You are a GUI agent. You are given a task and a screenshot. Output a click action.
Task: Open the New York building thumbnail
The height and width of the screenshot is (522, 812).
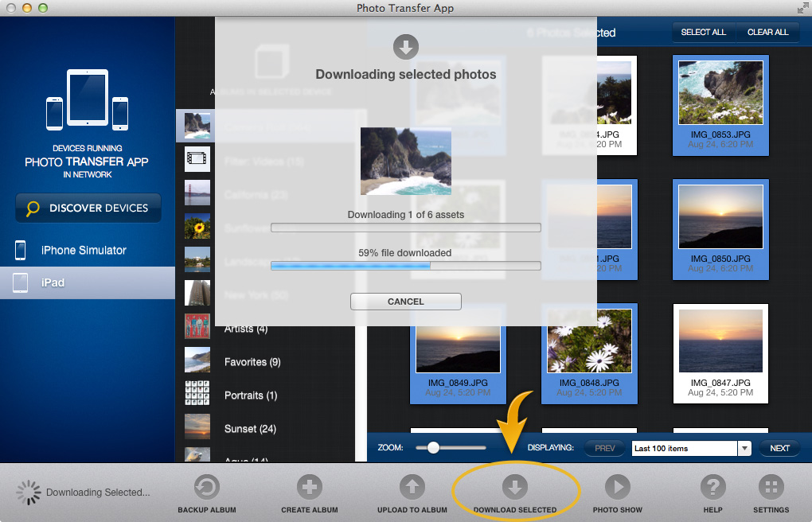point(197,293)
